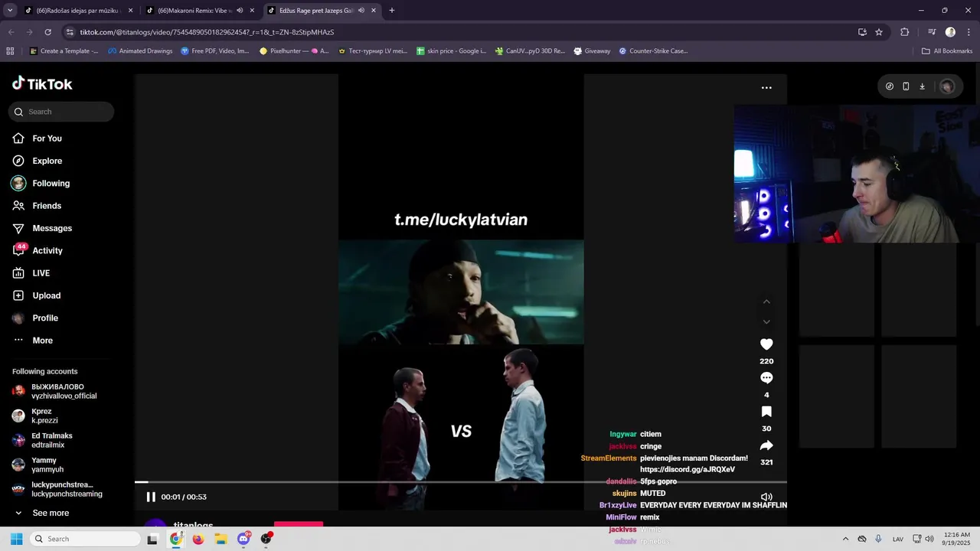Go to next video arrow
Screen dimensions: 980x551
click(766, 321)
